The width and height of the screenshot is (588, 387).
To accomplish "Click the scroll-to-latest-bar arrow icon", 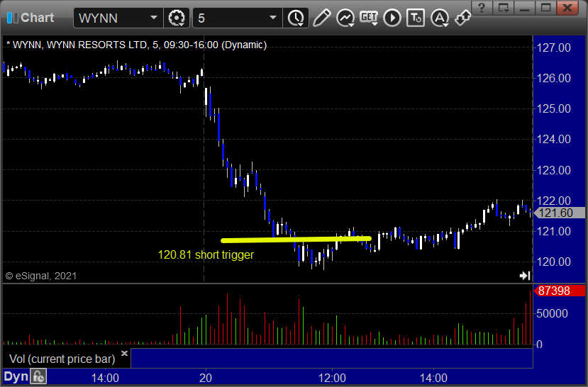I will pyautogui.click(x=525, y=276).
